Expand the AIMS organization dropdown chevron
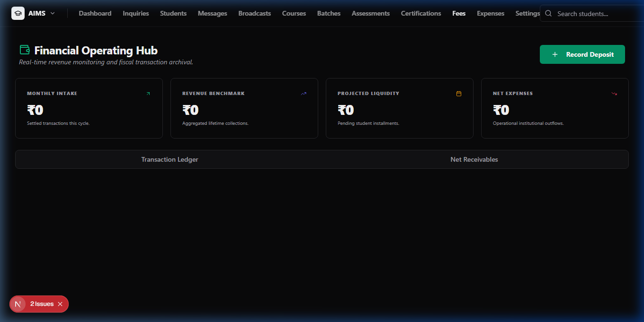Screen dimensions: 644x322 pos(53,13)
